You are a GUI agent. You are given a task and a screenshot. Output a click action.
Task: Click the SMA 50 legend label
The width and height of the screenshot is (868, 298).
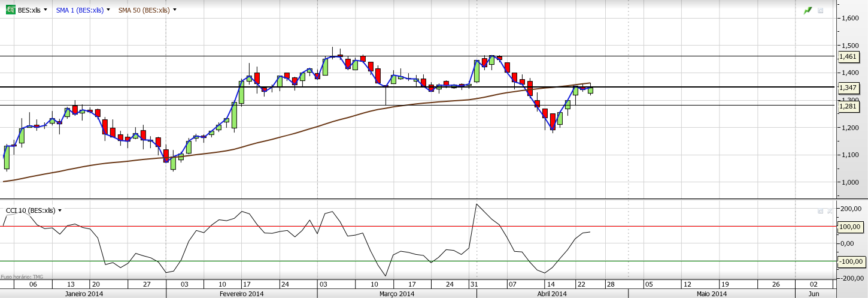pyautogui.click(x=144, y=10)
